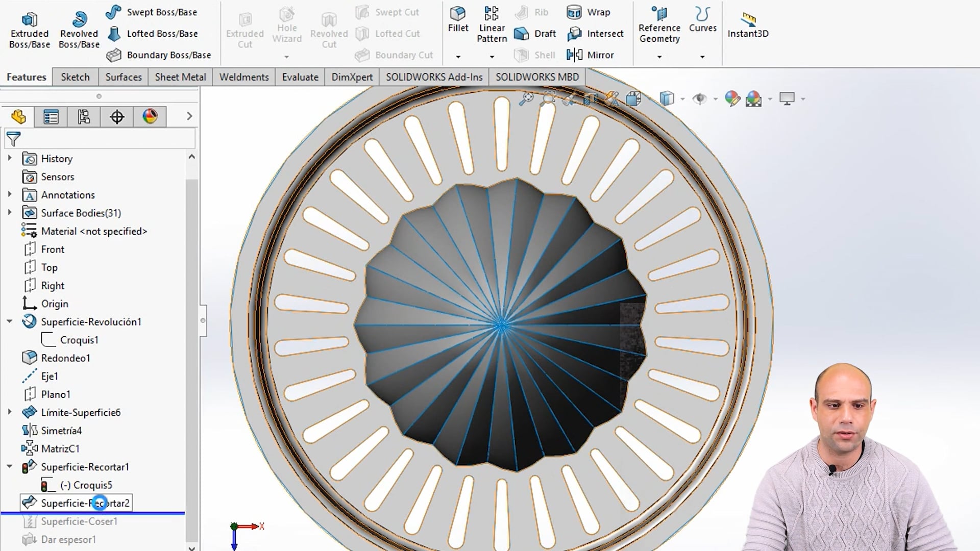Viewport: 980px width, 551px height.
Task: Open Hide/Show Items dropdown arrow
Action: [x=715, y=99]
